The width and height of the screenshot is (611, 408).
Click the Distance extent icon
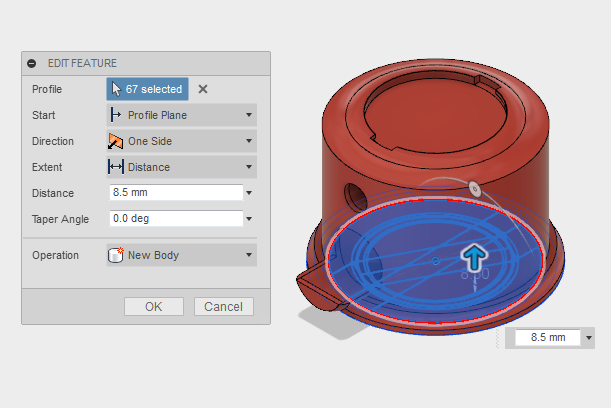pyautogui.click(x=116, y=167)
